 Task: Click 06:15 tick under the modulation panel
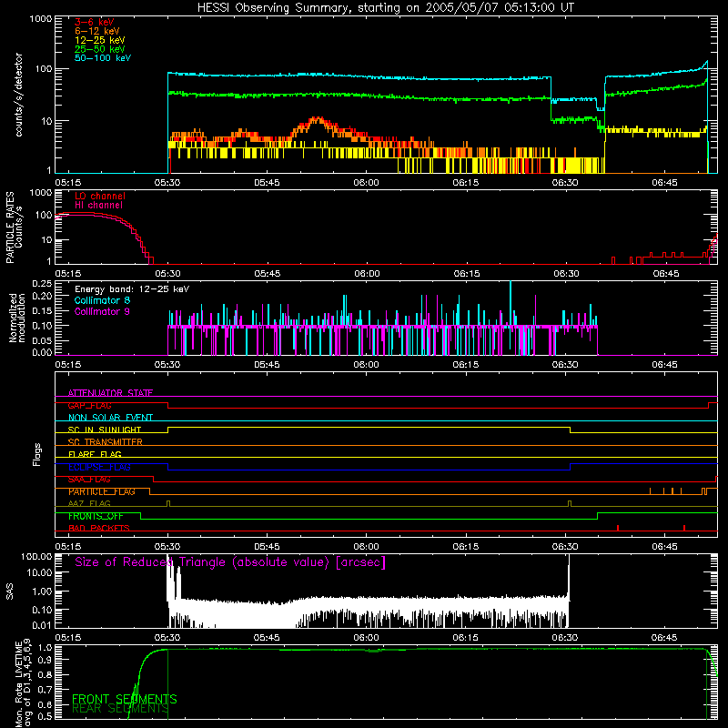(x=466, y=365)
